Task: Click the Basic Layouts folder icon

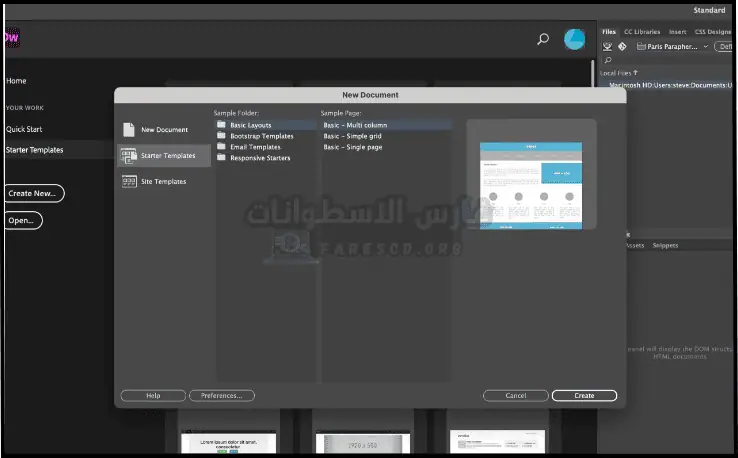Action: (221, 125)
